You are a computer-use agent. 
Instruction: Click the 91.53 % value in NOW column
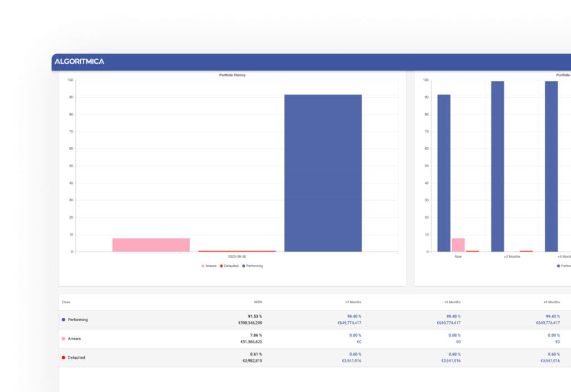(x=255, y=316)
